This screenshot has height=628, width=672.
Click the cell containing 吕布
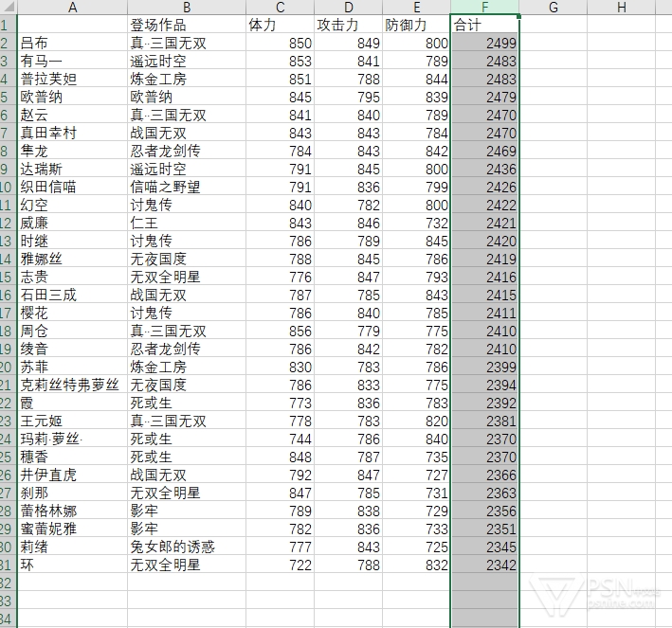[72, 43]
